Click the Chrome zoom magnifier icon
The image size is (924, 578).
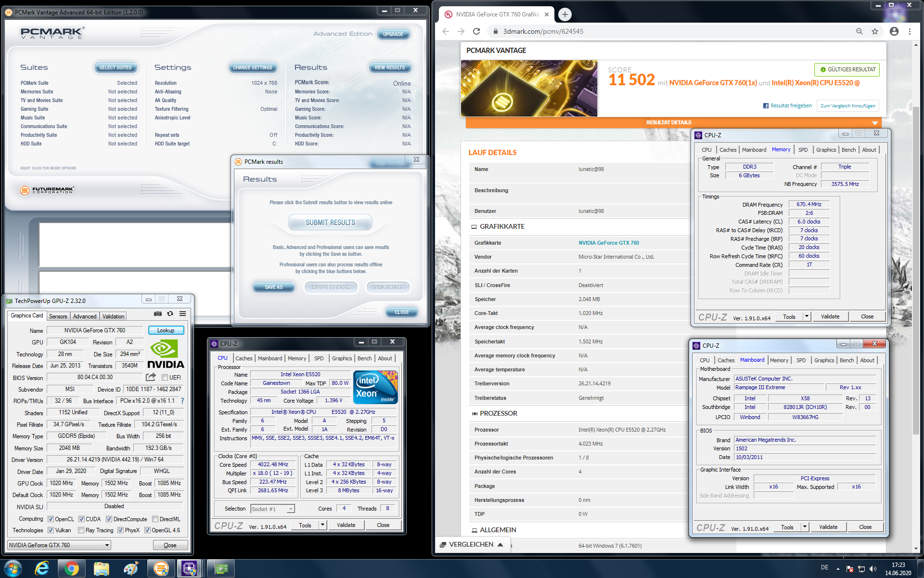click(859, 31)
